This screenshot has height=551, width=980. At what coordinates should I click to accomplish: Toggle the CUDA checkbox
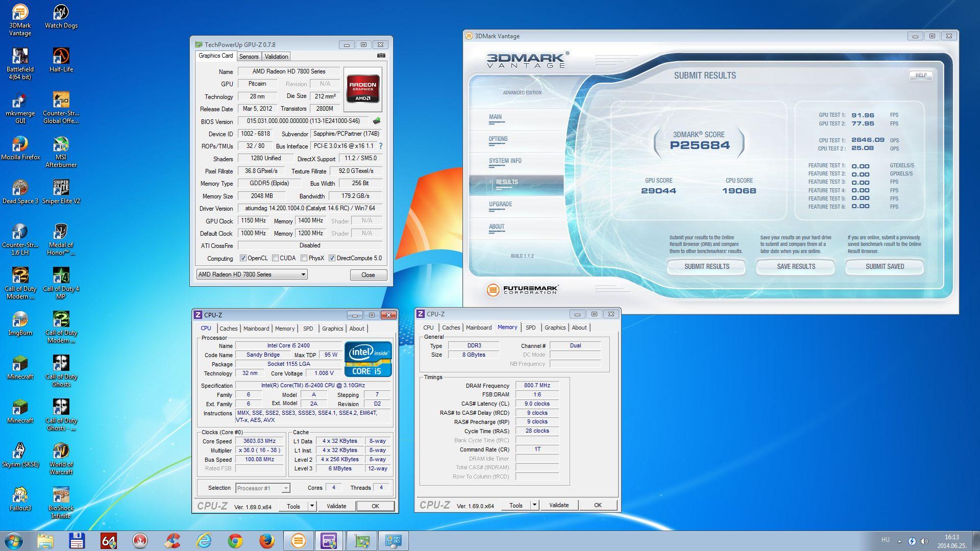pos(276,258)
